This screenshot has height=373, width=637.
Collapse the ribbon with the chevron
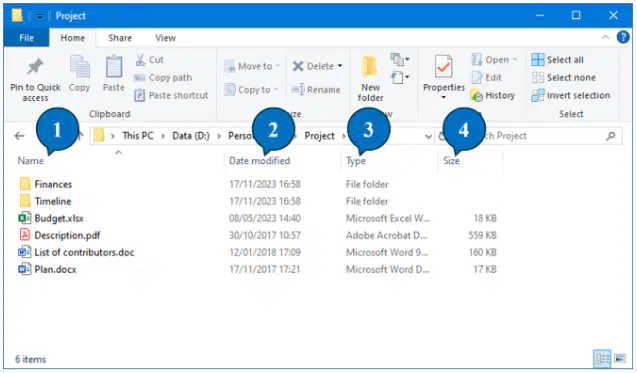coord(605,37)
